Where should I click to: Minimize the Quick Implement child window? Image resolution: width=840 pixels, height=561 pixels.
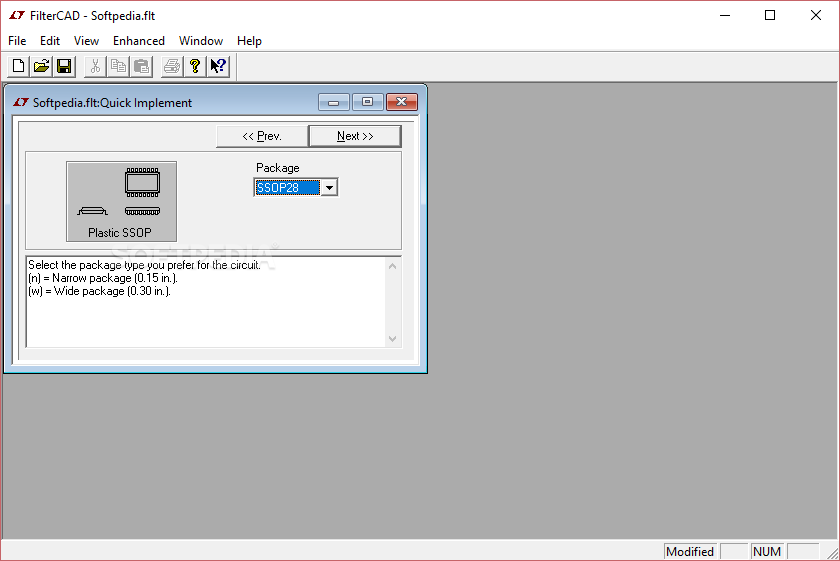tap(334, 102)
